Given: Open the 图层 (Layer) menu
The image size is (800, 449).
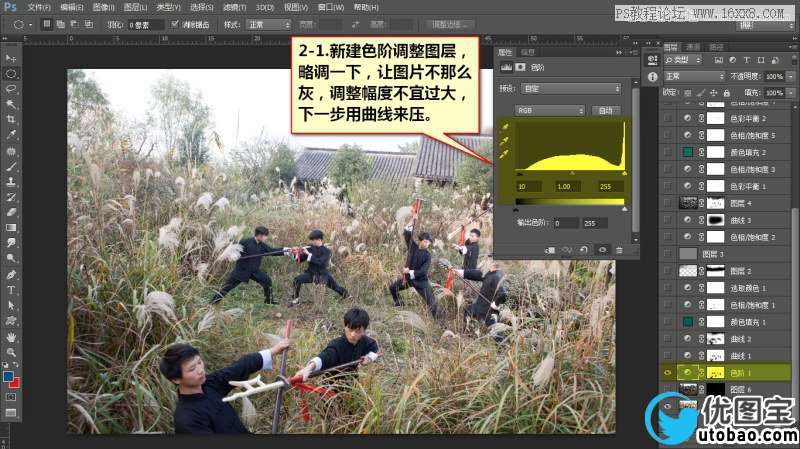Looking at the screenshot, I should (x=135, y=8).
